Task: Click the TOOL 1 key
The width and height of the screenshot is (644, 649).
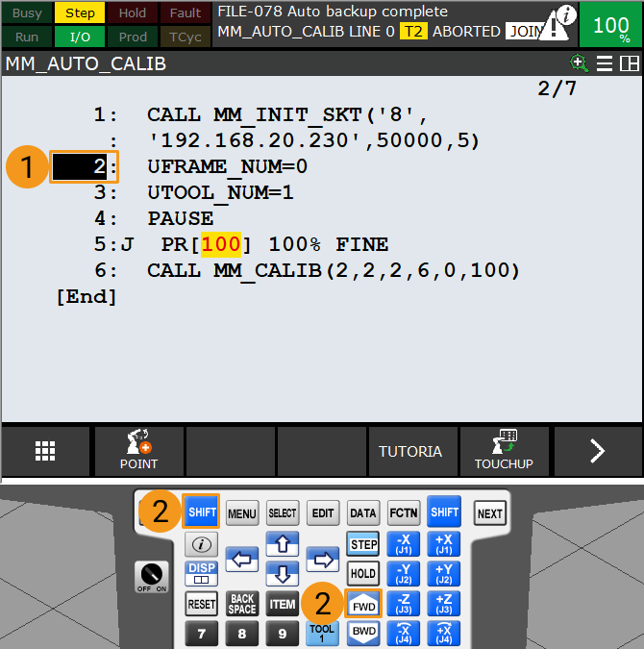Action: 322,633
